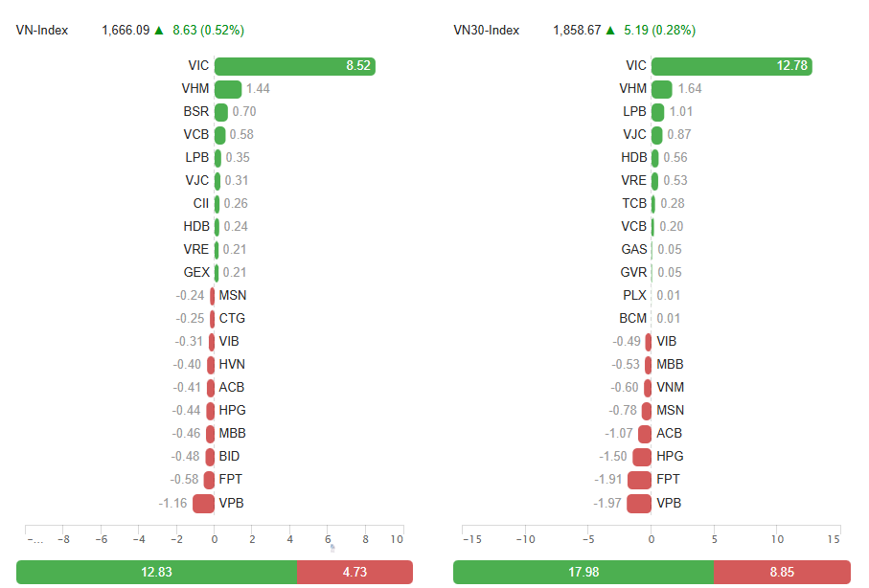Select the VN-Index title label

(42, 31)
